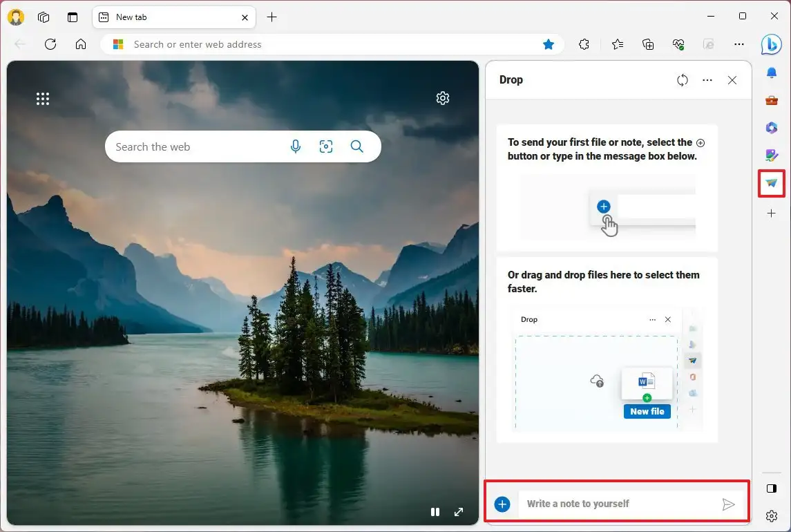Pause the background video

point(435,511)
